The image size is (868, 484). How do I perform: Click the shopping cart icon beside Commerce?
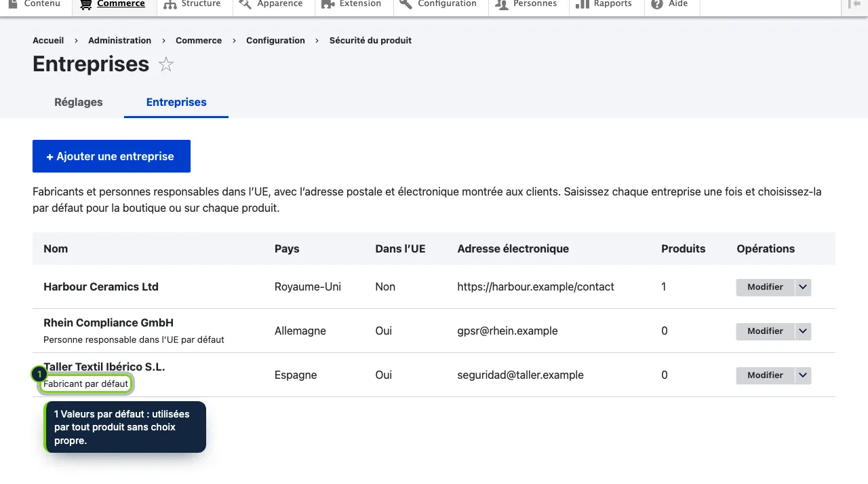(x=85, y=4)
